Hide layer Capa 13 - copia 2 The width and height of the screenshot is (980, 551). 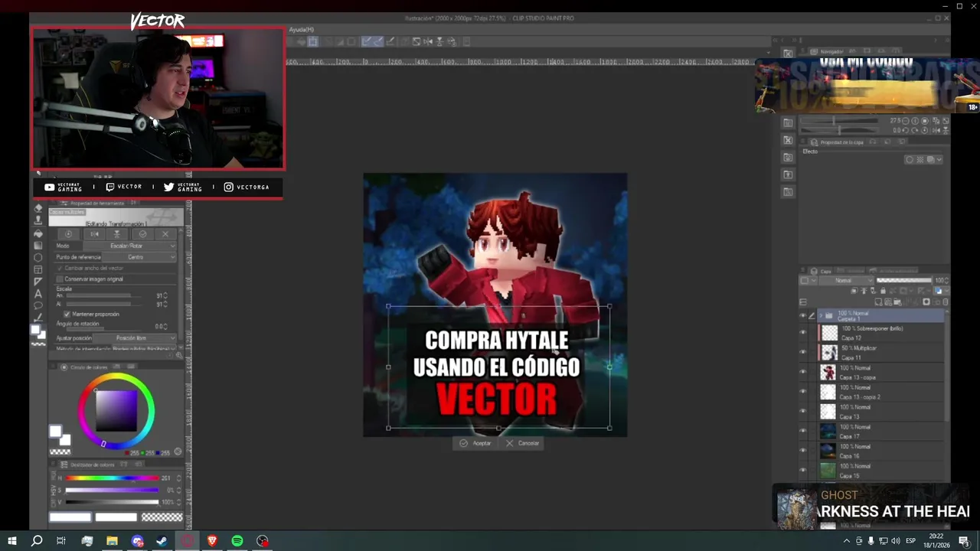tap(803, 391)
